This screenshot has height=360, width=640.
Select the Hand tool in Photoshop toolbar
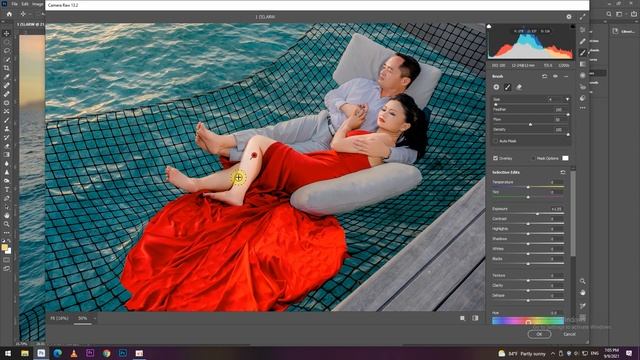pyautogui.click(x=7, y=215)
